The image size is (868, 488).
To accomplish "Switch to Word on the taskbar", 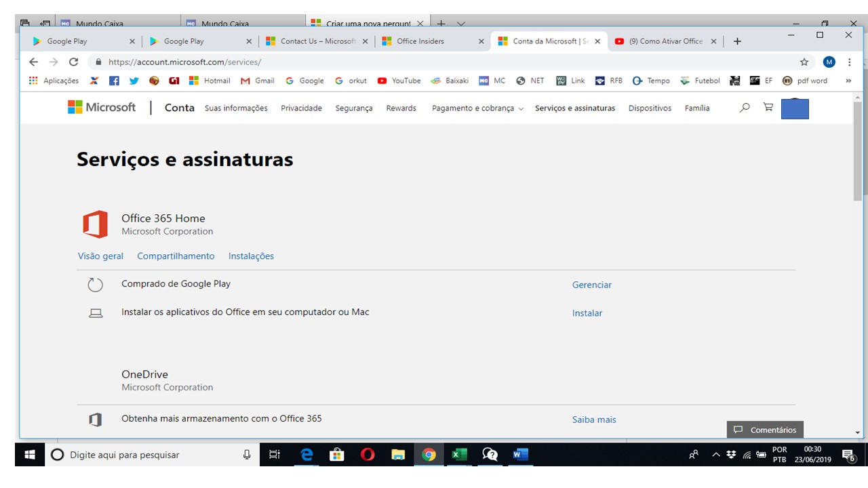I will coord(520,455).
